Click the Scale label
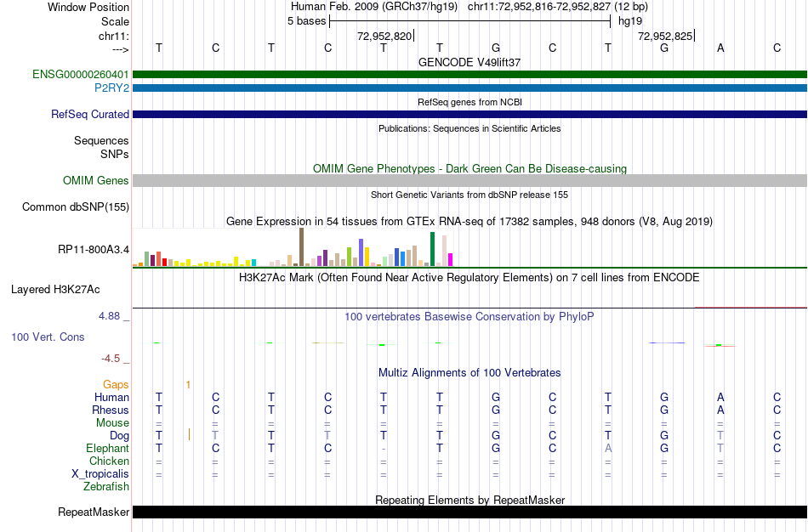This screenshot has height=532, width=808. (x=116, y=21)
